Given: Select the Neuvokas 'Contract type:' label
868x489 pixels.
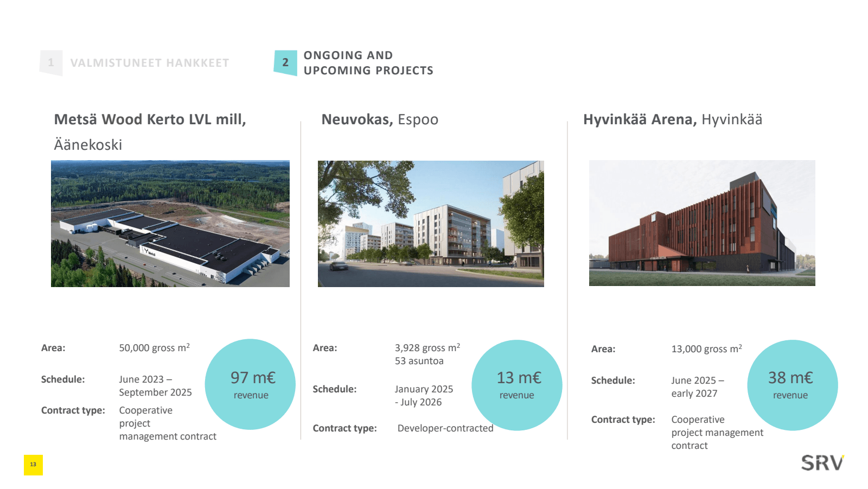Looking at the screenshot, I should pyautogui.click(x=345, y=428).
